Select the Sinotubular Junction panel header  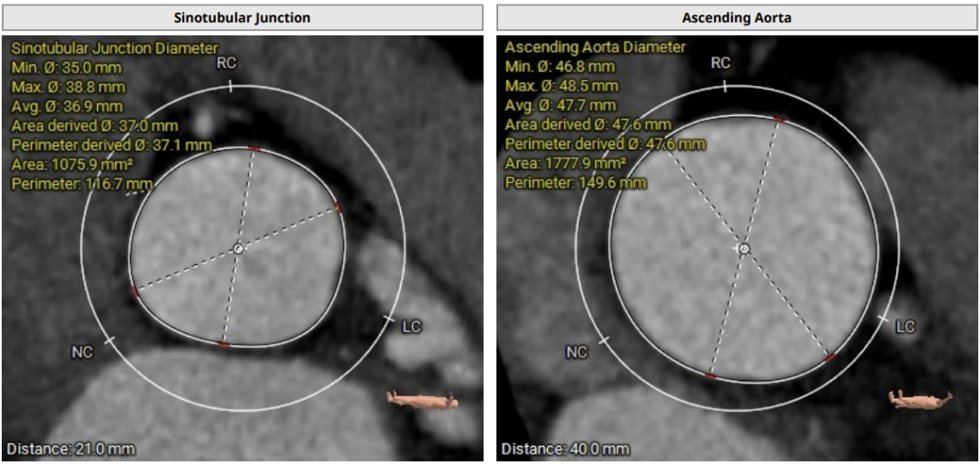(x=242, y=18)
